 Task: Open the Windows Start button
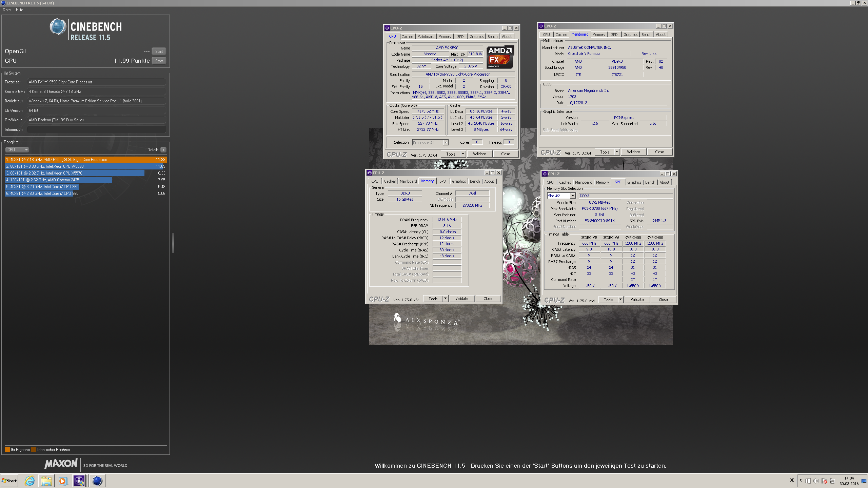(x=9, y=481)
